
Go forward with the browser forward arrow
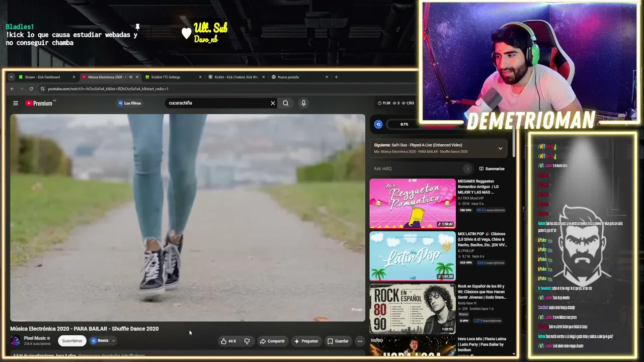coord(22,89)
